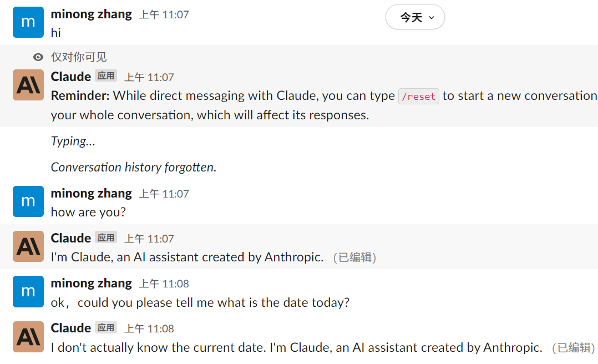Click Claude's avatar beside the "don't know the date" reply

tap(28, 336)
